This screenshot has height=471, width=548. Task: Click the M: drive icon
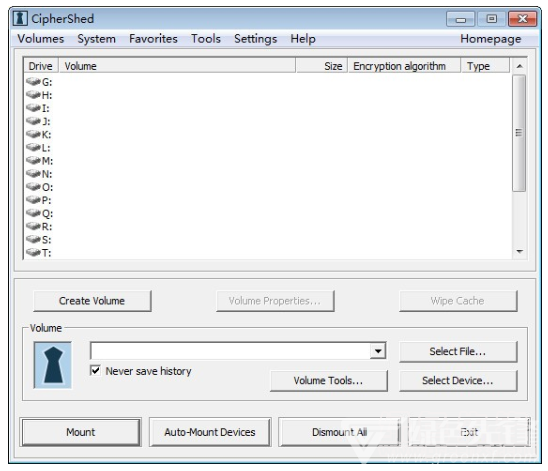pos(33,161)
